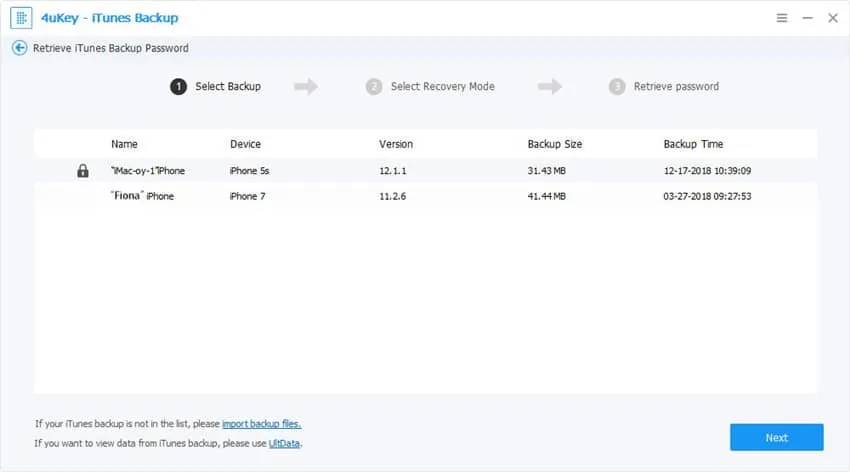Click version 11.2.6 cell
Image resolution: width=850 pixels, height=472 pixels.
pyautogui.click(x=392, y=196)
